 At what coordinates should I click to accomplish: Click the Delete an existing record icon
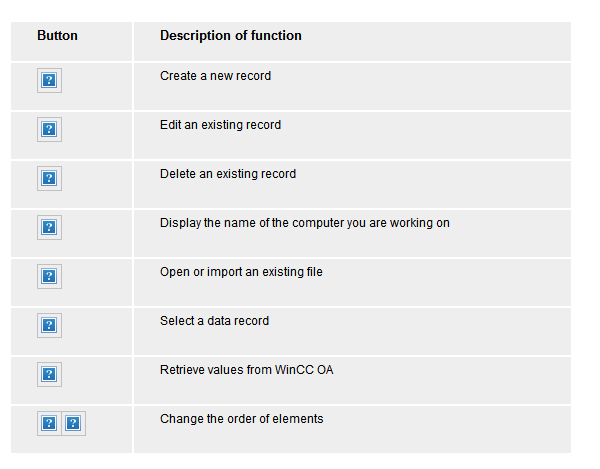49,179
